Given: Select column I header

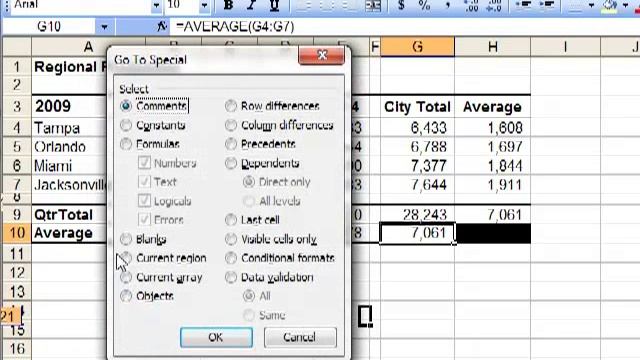Looking at the screenshot, I should point(565,47).
